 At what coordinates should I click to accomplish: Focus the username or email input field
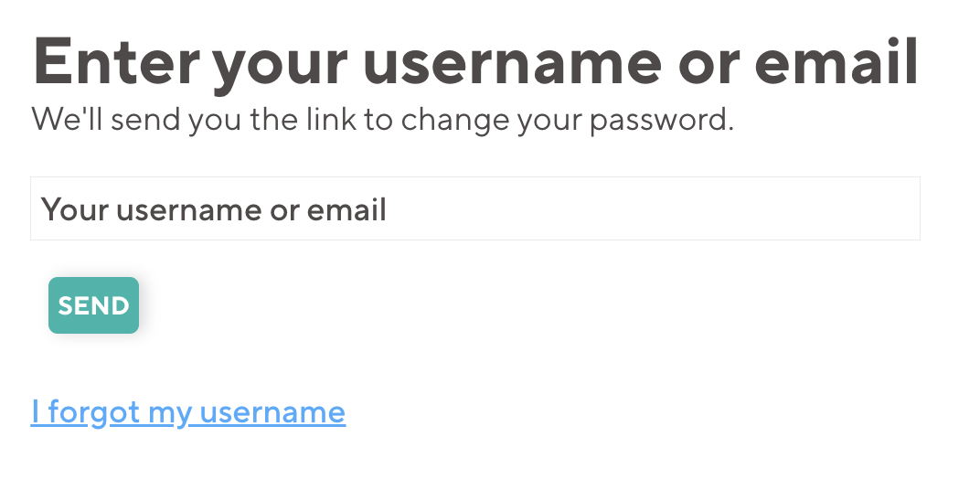pyautogui.click(x=474, y=209)
